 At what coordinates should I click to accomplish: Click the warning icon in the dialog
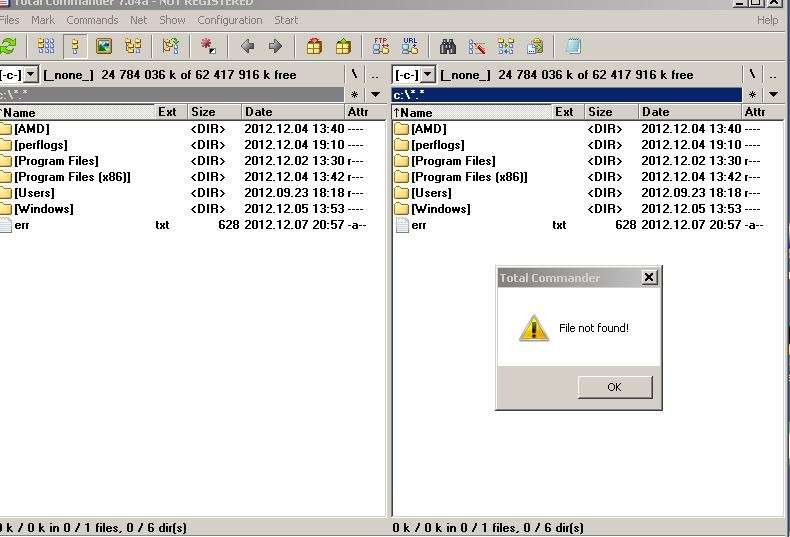point(534,328)
